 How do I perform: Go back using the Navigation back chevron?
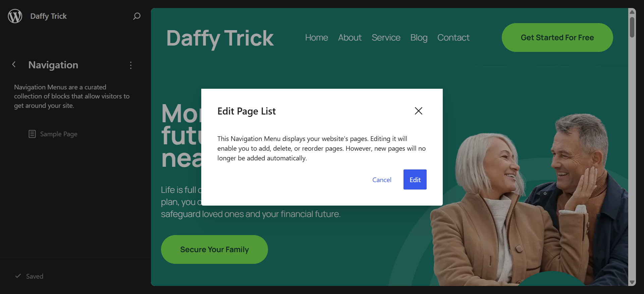coord(14,65)
